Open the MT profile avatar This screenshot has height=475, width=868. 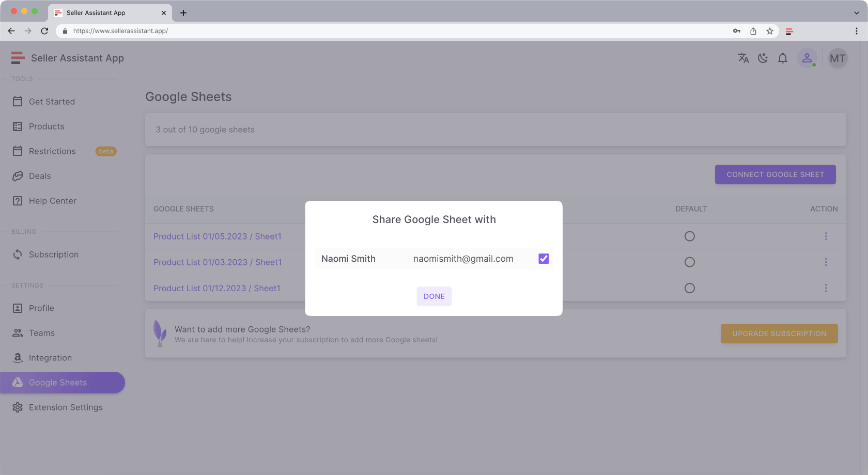coord(838,58)
